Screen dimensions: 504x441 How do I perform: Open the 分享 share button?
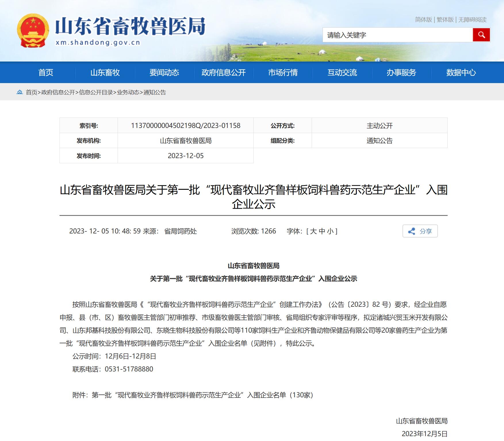pyautogui.click(x=420, y=231)
